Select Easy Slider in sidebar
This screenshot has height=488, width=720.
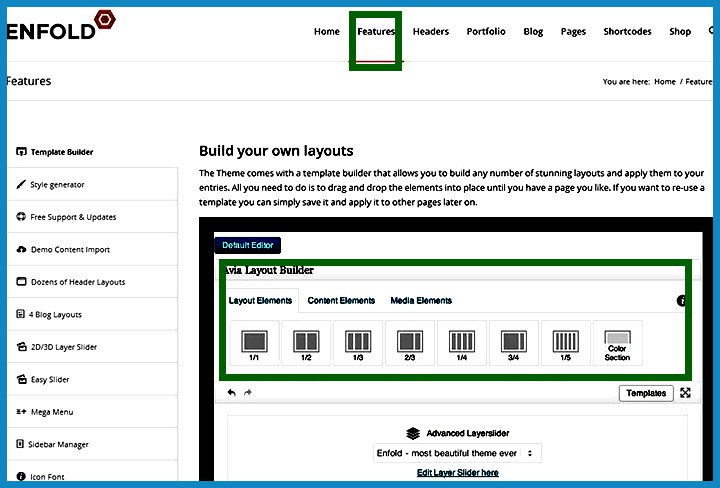pos(92,379)
